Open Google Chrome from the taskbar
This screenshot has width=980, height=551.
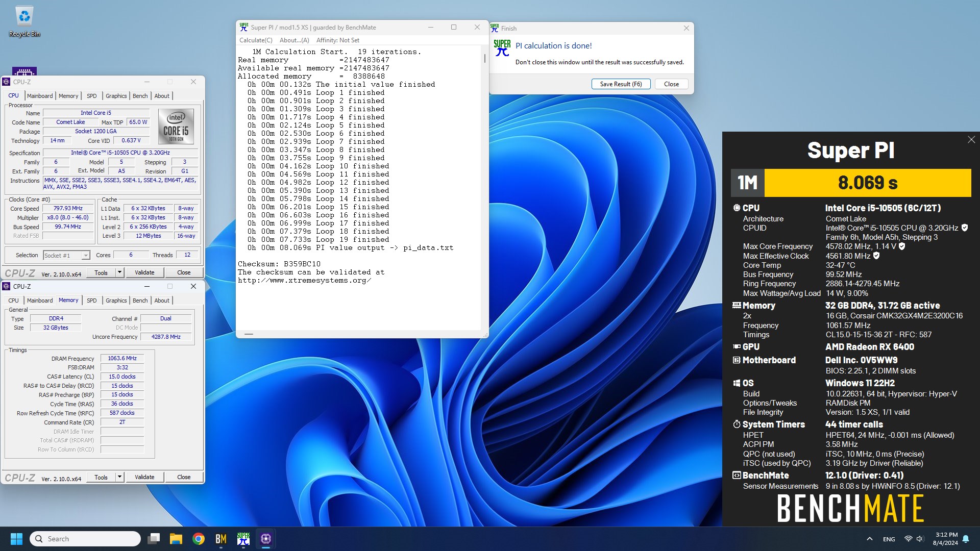(x=199, y=539)
